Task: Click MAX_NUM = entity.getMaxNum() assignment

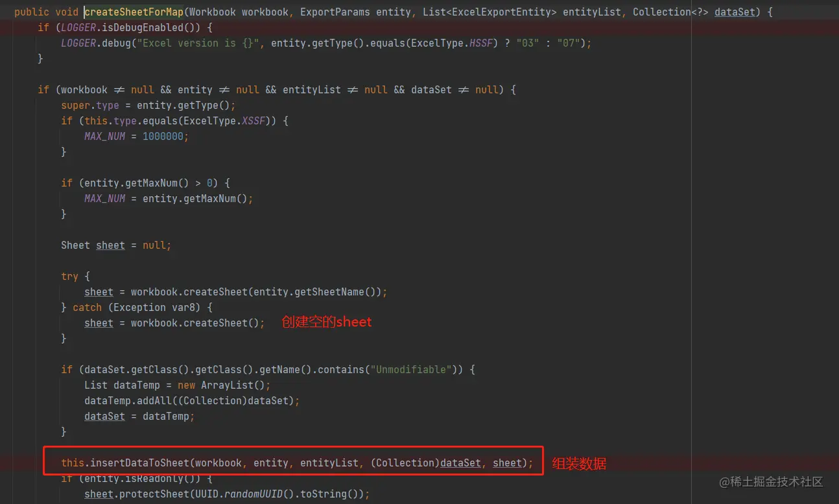Action: tap(169, 198)
